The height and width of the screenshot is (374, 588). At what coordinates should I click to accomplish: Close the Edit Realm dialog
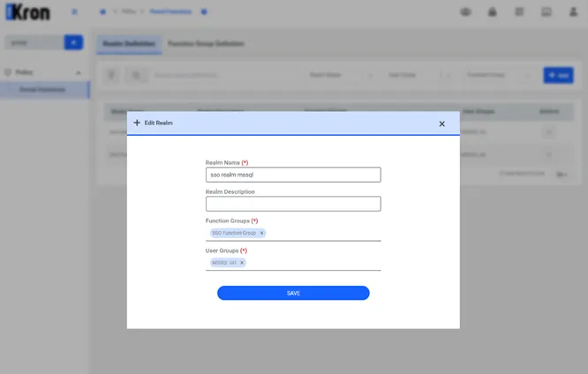(x=441, y=124)
